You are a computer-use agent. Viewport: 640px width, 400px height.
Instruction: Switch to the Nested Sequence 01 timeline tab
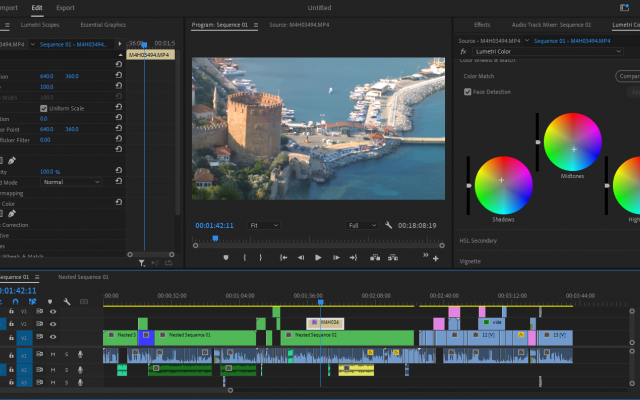(x=83, y=277)
